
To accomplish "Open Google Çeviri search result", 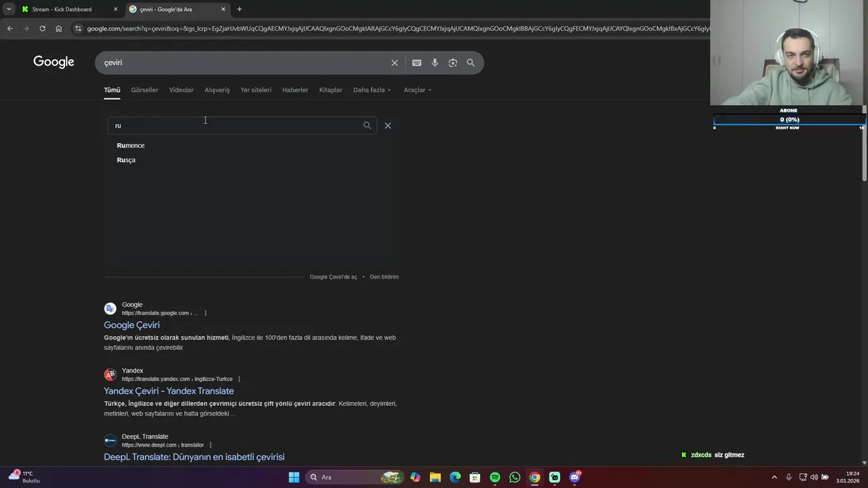I will pos(132,325).
